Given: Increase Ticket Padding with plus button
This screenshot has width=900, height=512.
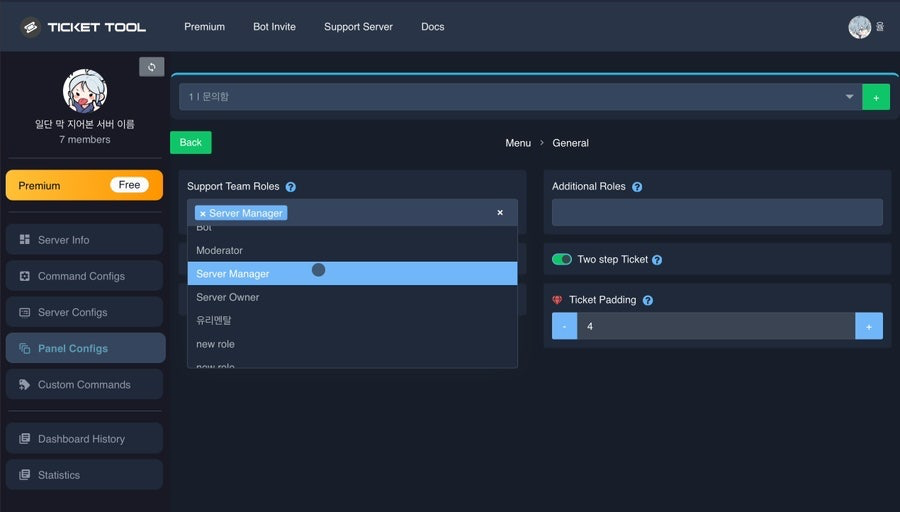Looking at the screenshot, I should (x=869, y=326).
